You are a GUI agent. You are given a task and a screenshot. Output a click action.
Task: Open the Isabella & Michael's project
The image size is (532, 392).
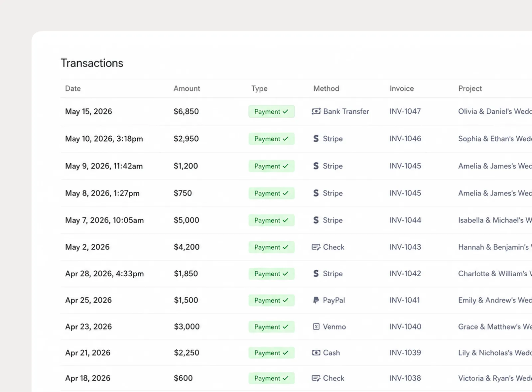495,220
